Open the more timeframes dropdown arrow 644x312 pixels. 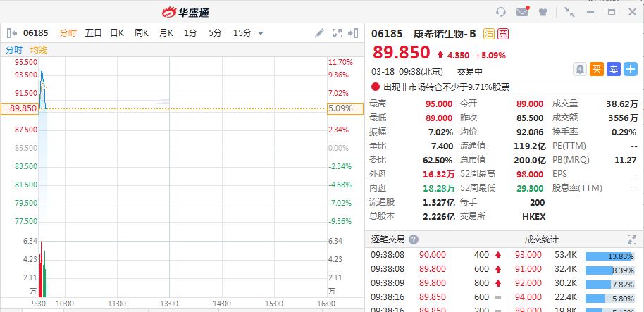[261, 33]
